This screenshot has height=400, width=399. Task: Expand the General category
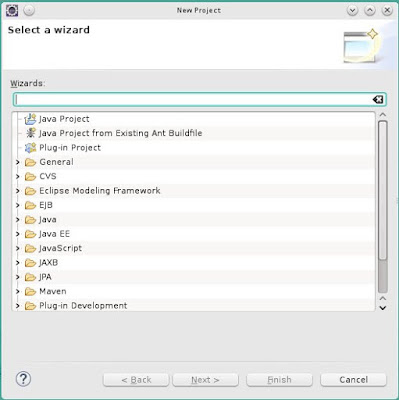18,162
